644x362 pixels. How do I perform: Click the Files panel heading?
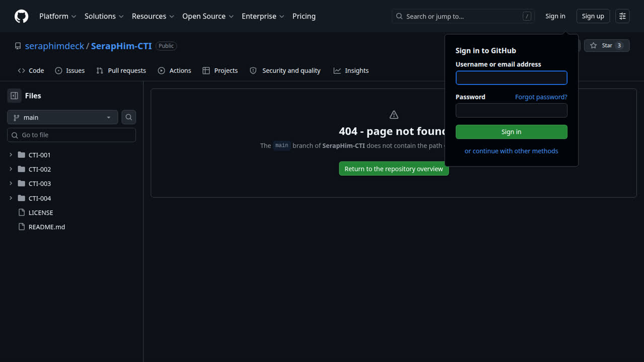33,96
